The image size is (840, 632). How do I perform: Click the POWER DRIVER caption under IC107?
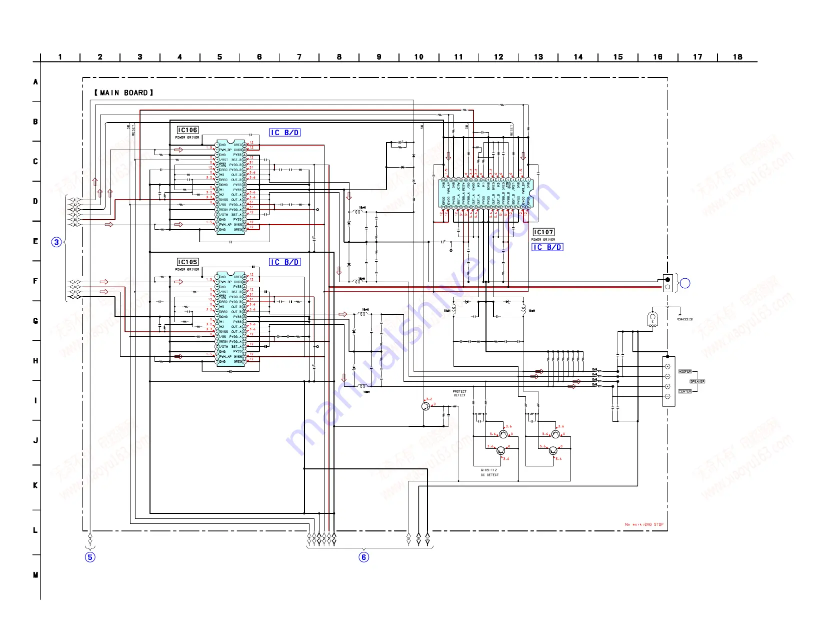(543, 240)
